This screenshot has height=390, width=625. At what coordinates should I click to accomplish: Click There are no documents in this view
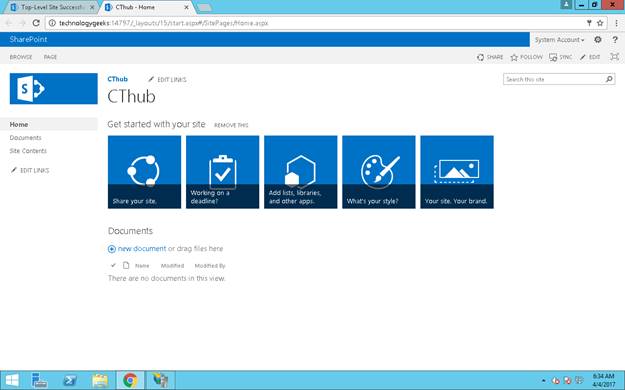coord(167,278)
